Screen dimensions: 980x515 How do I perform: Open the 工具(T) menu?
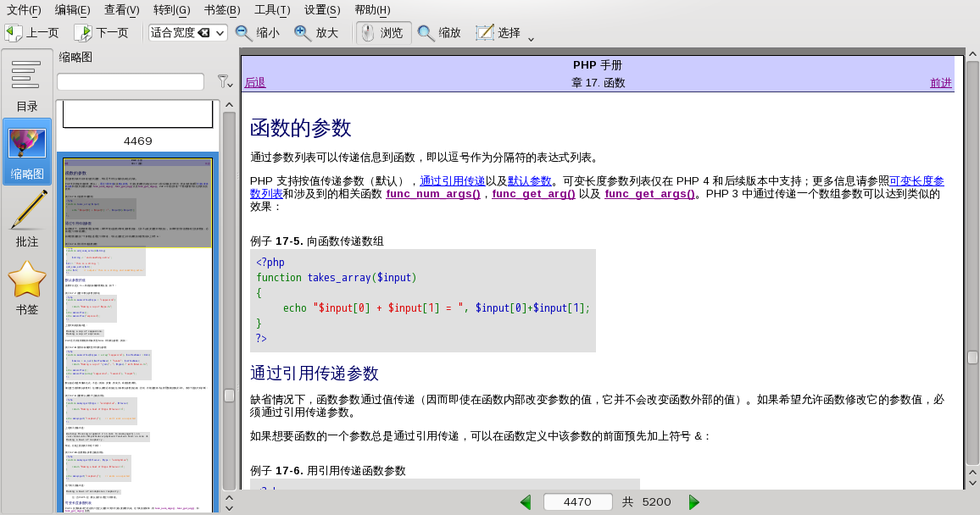[272, 10]
